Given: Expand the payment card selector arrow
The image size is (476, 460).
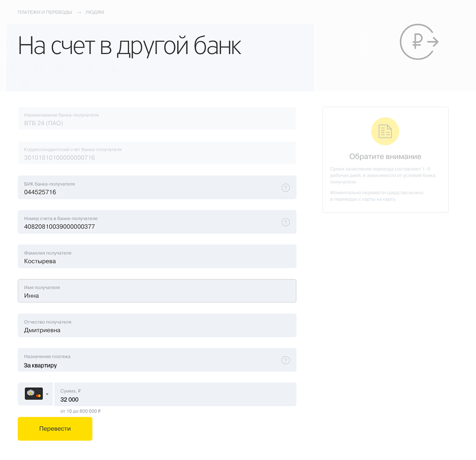Looking at the screenshot, I should 47,394.
